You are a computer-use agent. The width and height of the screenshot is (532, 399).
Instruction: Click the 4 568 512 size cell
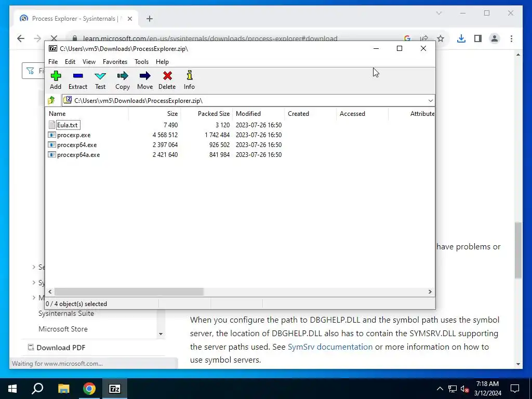pyautogui.click(x=165, y=135)
